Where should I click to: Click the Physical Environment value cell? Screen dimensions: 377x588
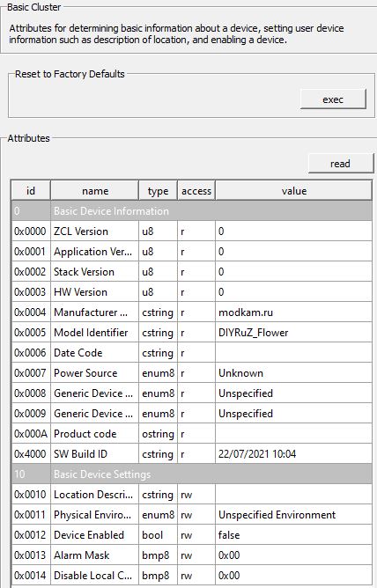(x=293, y=515)
